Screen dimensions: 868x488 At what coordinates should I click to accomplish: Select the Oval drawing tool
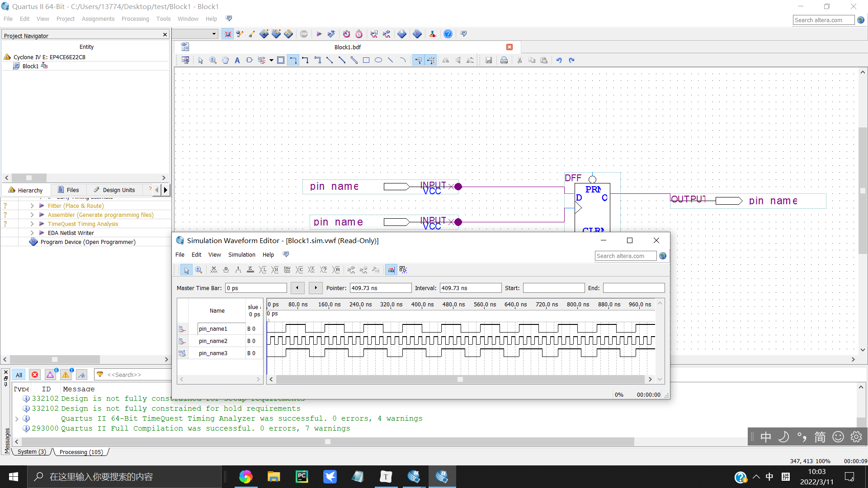[378, 60]
